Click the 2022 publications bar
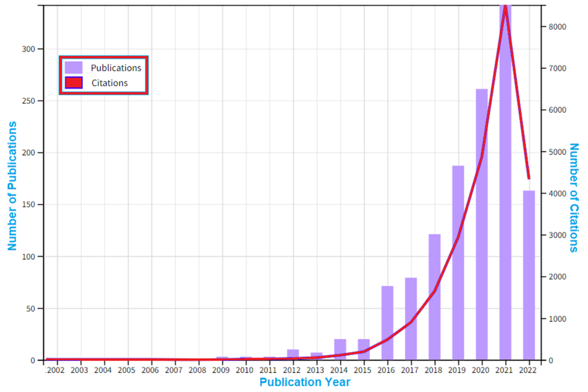588x392 pixels. 529,275
